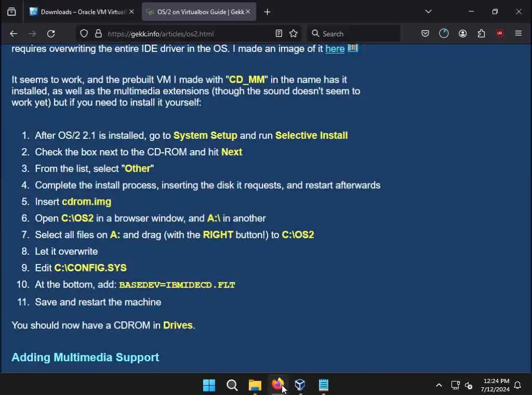Open tracking protection shield icon

coord(84,34)
